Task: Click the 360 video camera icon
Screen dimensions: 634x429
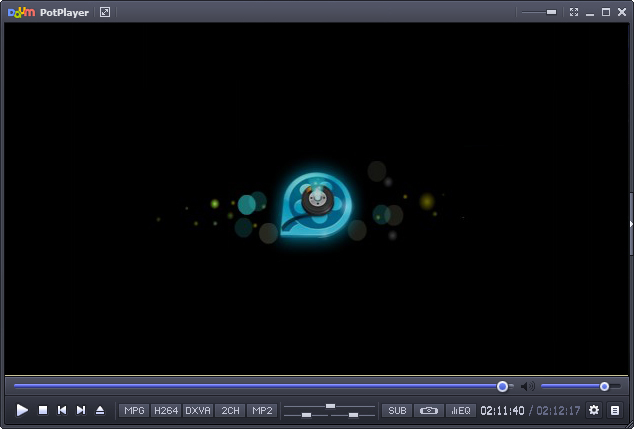Action: 429,410
